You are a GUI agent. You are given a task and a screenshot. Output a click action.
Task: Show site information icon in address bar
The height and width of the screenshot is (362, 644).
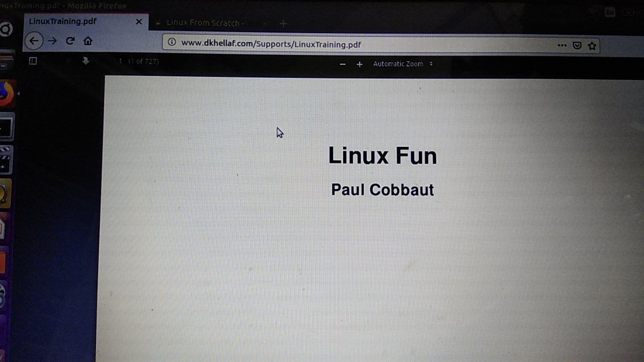(172, 43)
